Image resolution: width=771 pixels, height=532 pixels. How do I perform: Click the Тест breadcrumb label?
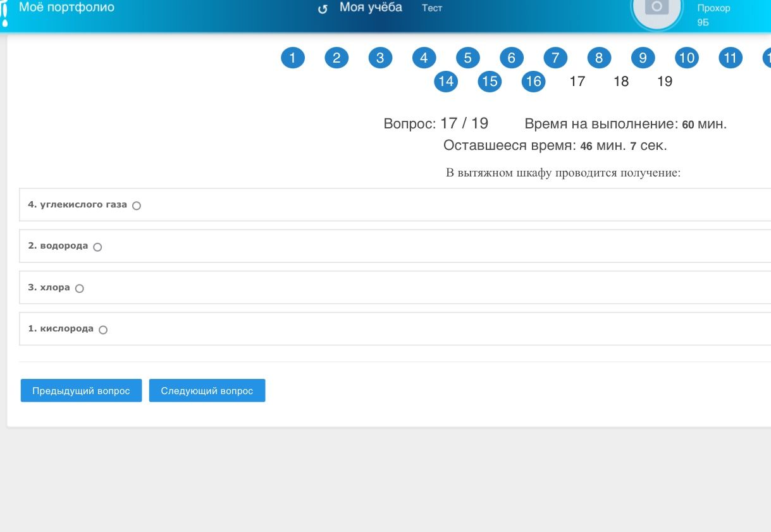pos(432,8)
